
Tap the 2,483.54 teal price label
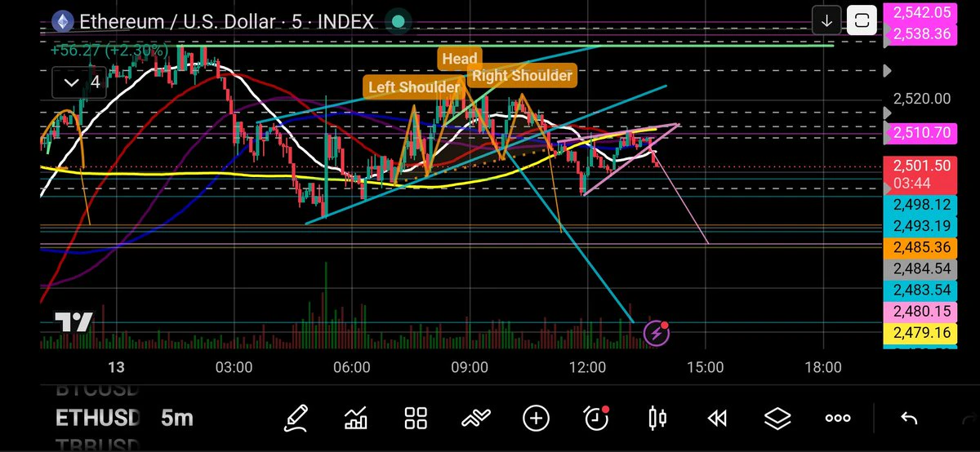919,290
